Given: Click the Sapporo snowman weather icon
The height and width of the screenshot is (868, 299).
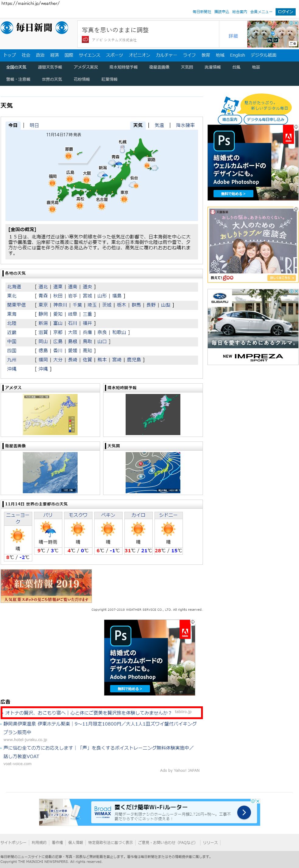Looking at the screenshot, I should [123, 149].
